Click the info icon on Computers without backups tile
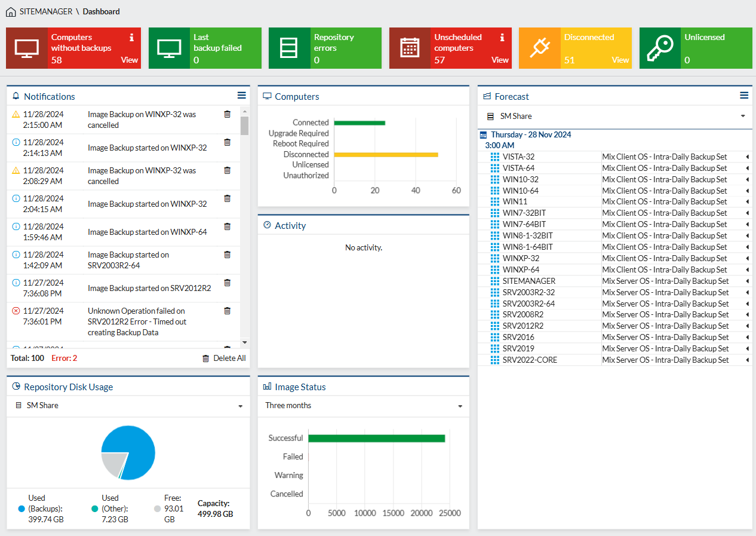Screen dimensions: 756x536 (132, 36)
